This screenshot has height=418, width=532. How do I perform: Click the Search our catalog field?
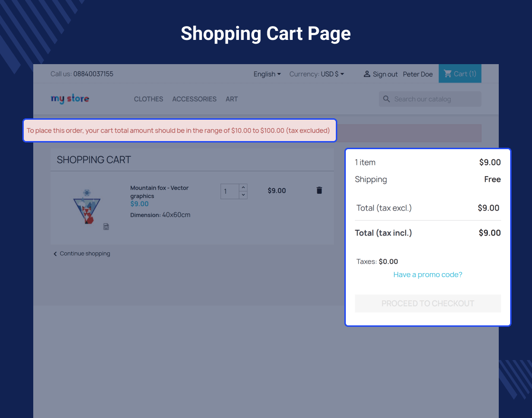430,99
